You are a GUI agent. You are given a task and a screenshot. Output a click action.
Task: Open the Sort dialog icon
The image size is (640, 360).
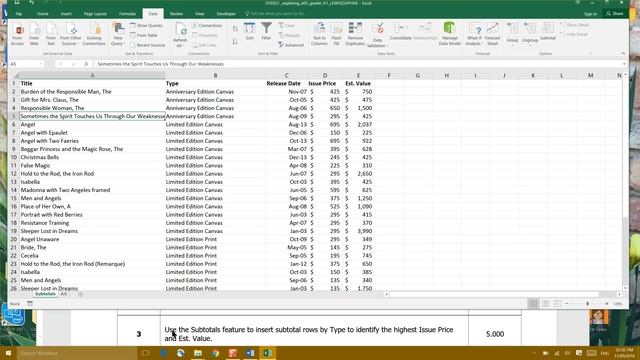[249, 32]
